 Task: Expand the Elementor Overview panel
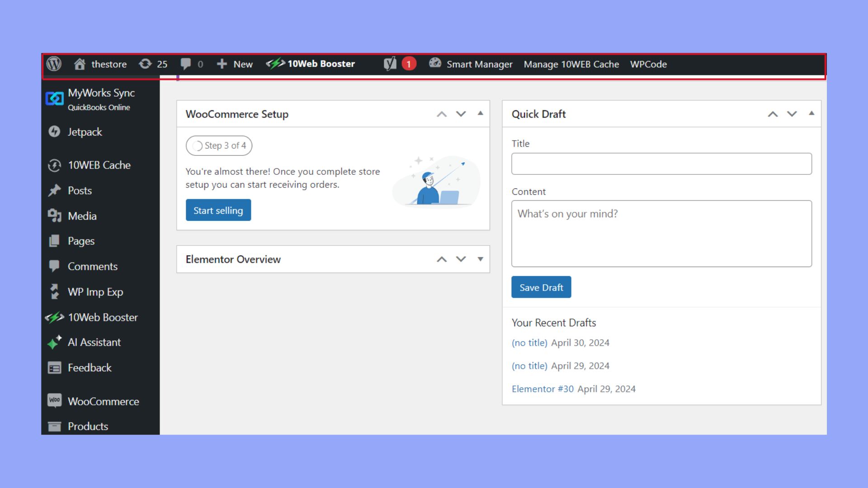pyautogui.click(x=480, y=259)
